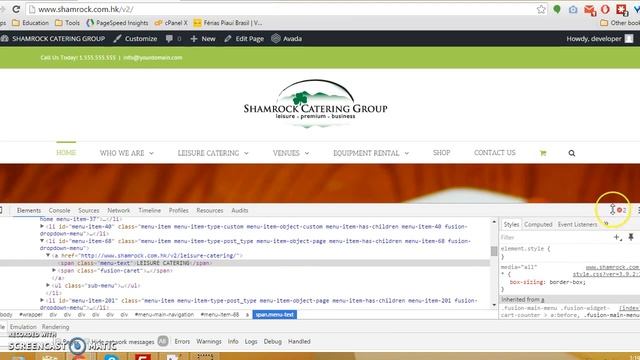Open the cPanel X bookmark
The width and height of the screenshot is (640, 360).
(x=171, y=23)
